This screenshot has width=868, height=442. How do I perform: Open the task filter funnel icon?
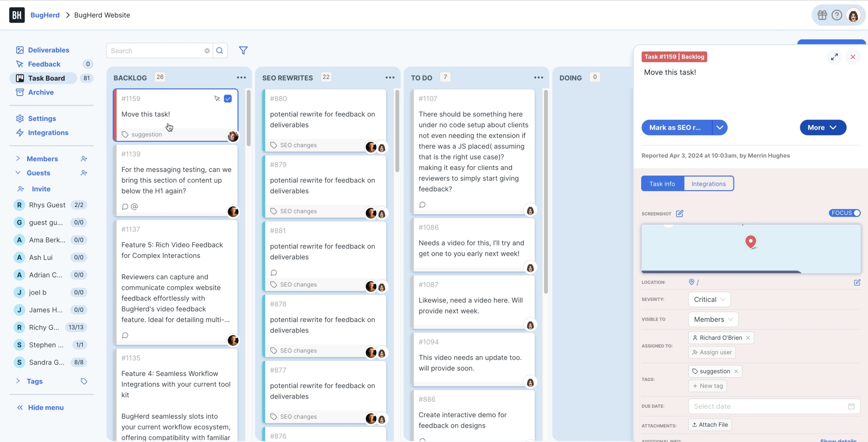tap(243, 51)
